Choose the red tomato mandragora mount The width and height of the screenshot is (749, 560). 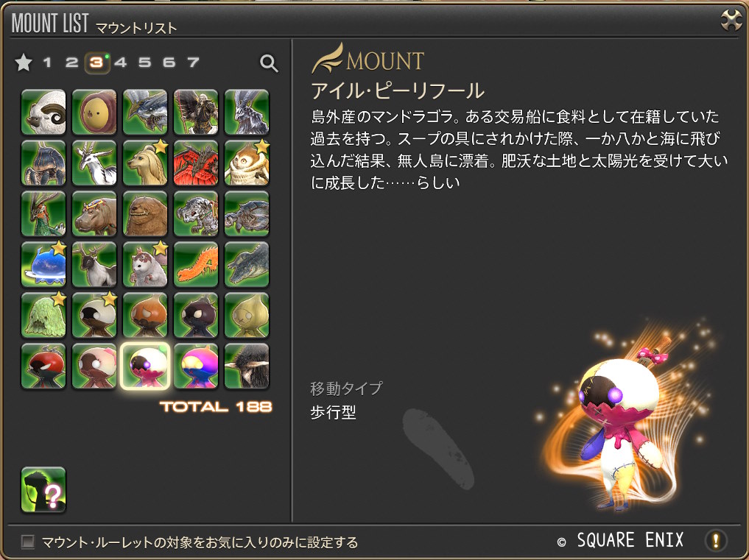point(43,366)
